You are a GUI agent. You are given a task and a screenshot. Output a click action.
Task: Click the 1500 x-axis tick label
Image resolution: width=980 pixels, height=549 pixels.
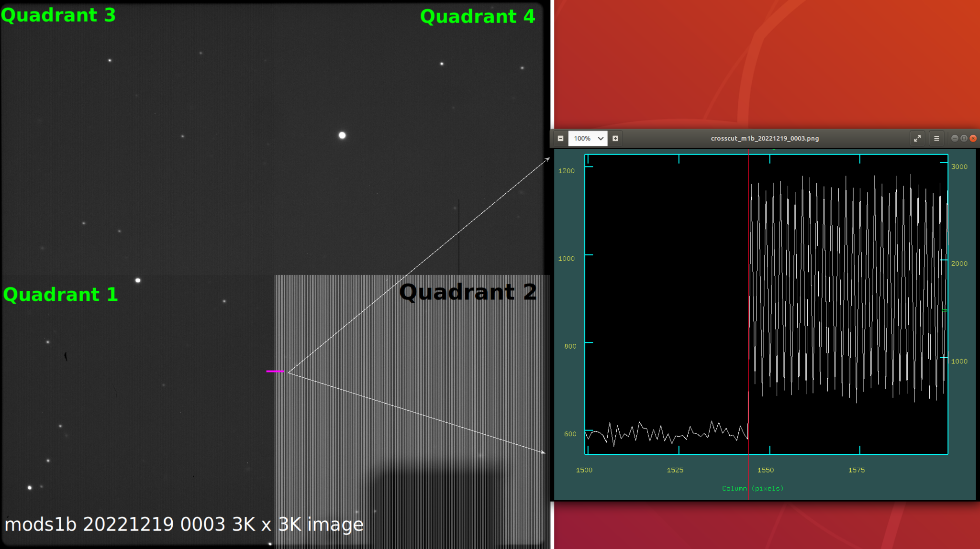(x=584, y=470)
